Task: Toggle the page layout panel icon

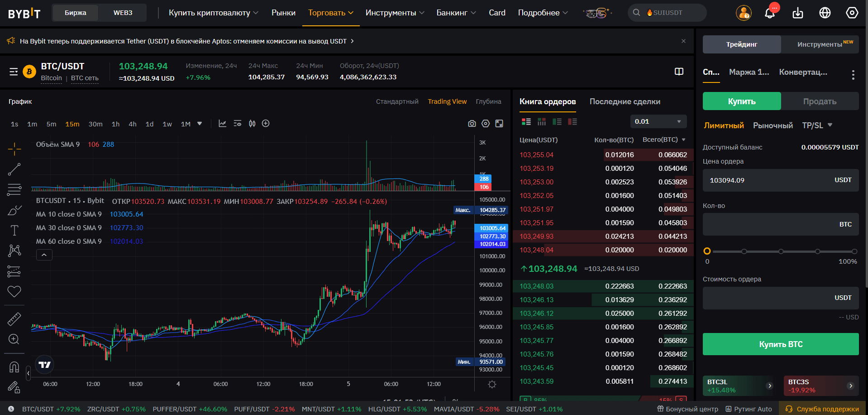Action: 679,72
